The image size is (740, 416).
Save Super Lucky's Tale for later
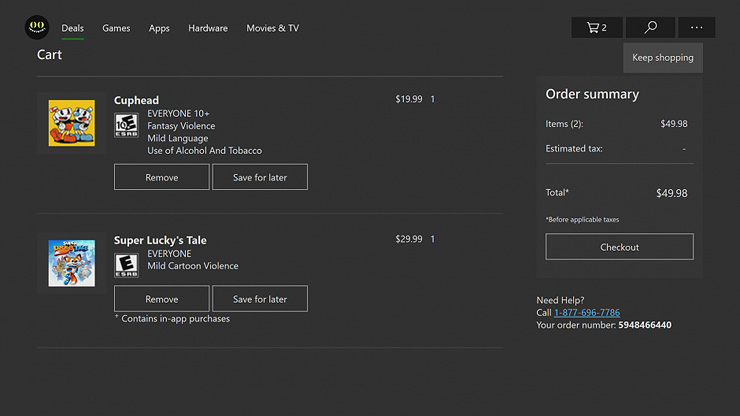pyautogui.click(x=259, y=299)
